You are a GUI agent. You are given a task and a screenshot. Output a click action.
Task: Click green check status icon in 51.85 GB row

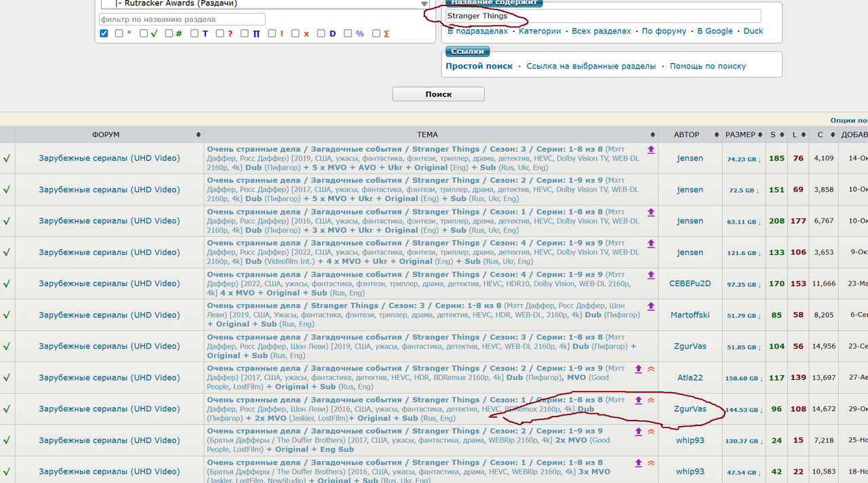coord(7,346)
